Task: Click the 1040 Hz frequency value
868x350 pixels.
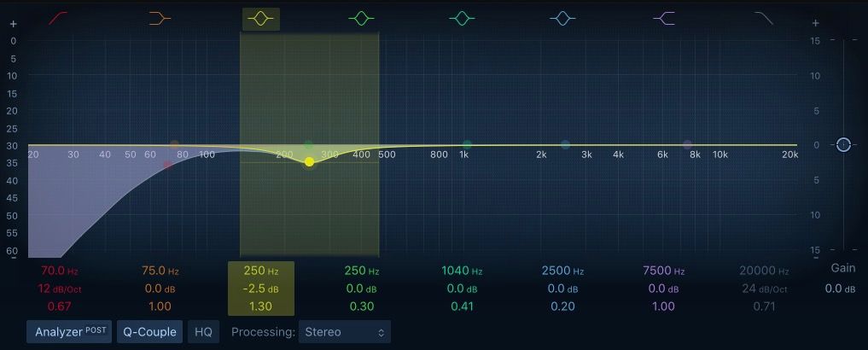Action: [x=462, y=271]
